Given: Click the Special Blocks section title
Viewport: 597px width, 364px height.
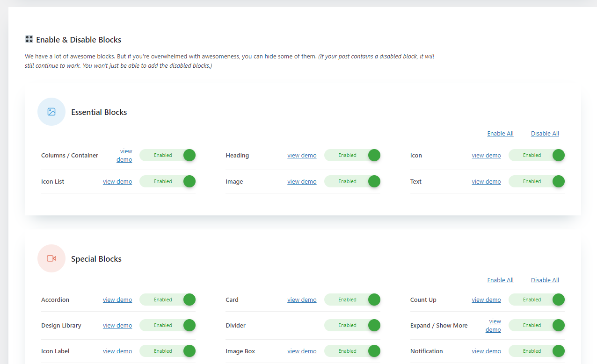Looking at the screenshot, I should click(96, 259).
